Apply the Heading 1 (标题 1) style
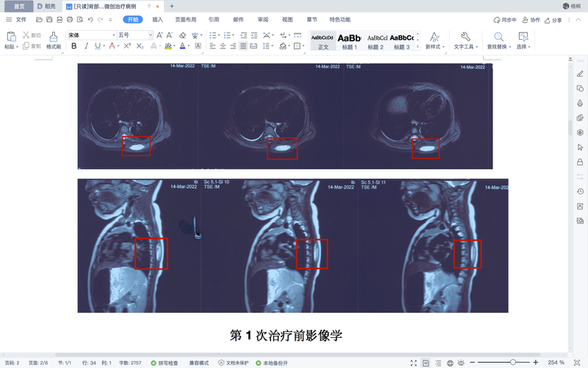The image size is (588, 368). coord(350,41)
